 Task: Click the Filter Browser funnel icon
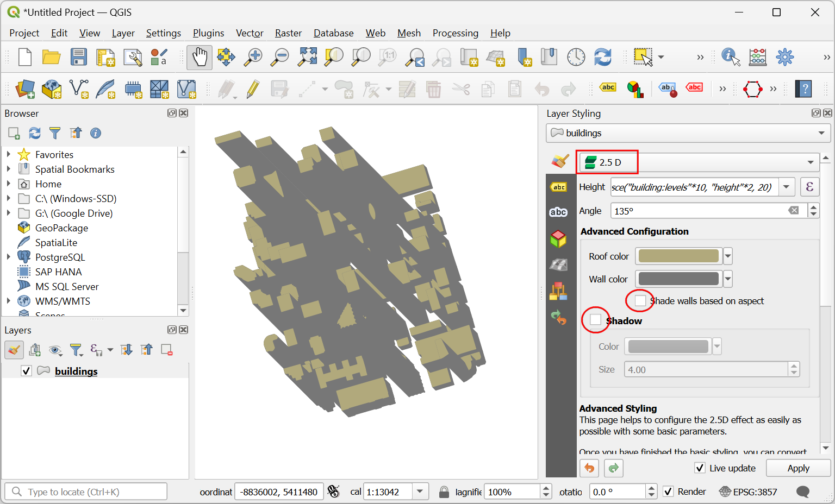coord(55,133)
